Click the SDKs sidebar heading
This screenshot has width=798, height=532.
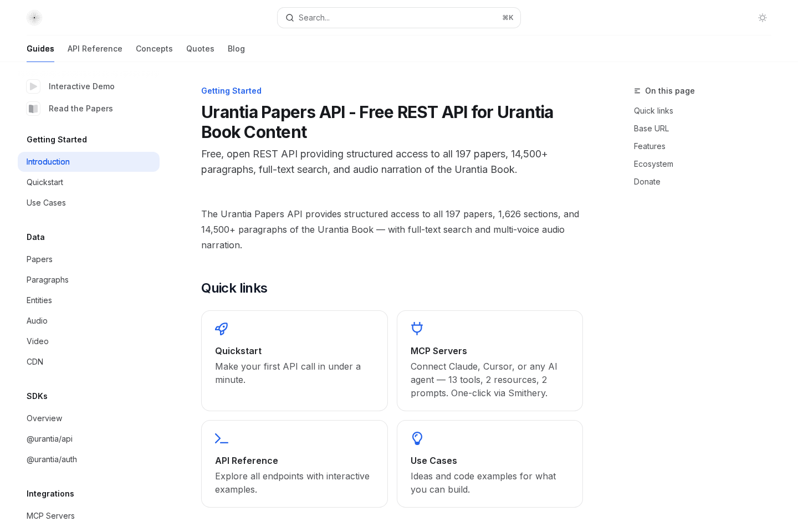(37, 396)
